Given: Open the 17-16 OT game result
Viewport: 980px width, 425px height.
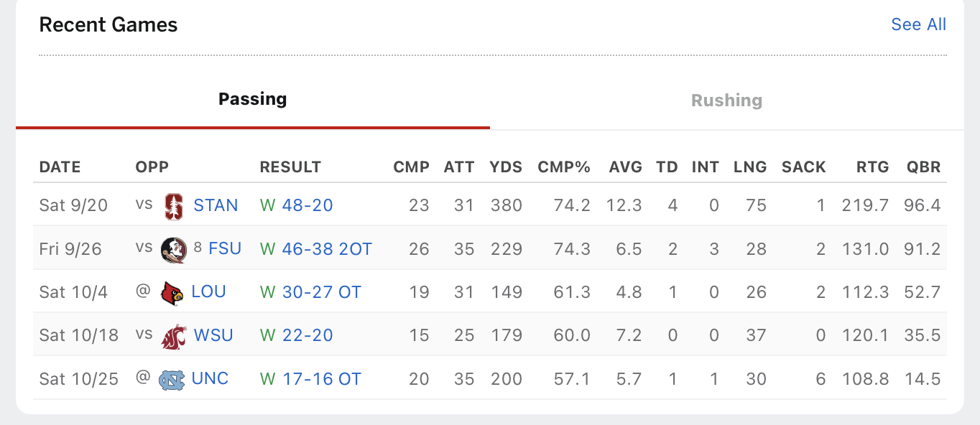Looking at the screenshot, I should click(x=321, y=378).
